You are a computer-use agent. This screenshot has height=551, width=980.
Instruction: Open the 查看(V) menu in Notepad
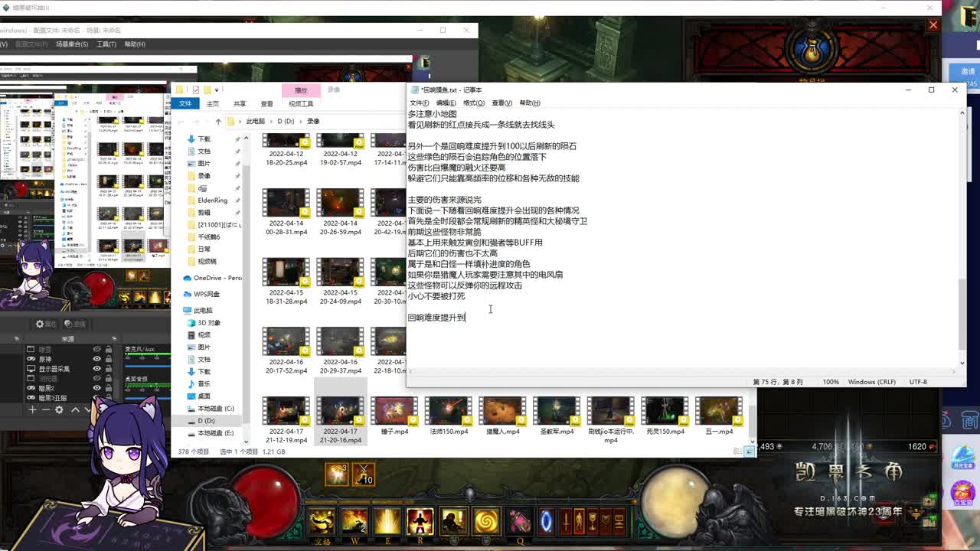[x=501, y=103]
